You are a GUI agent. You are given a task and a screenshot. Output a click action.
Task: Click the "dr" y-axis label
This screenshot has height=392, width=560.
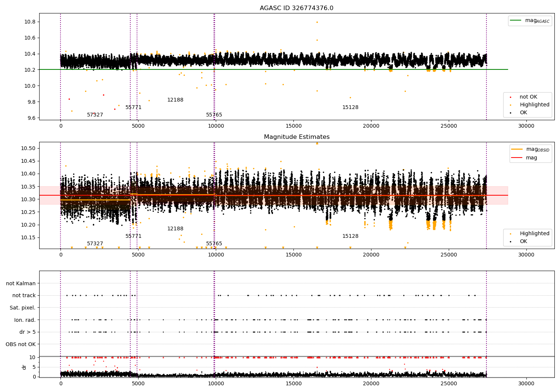[x=24, y=367]
